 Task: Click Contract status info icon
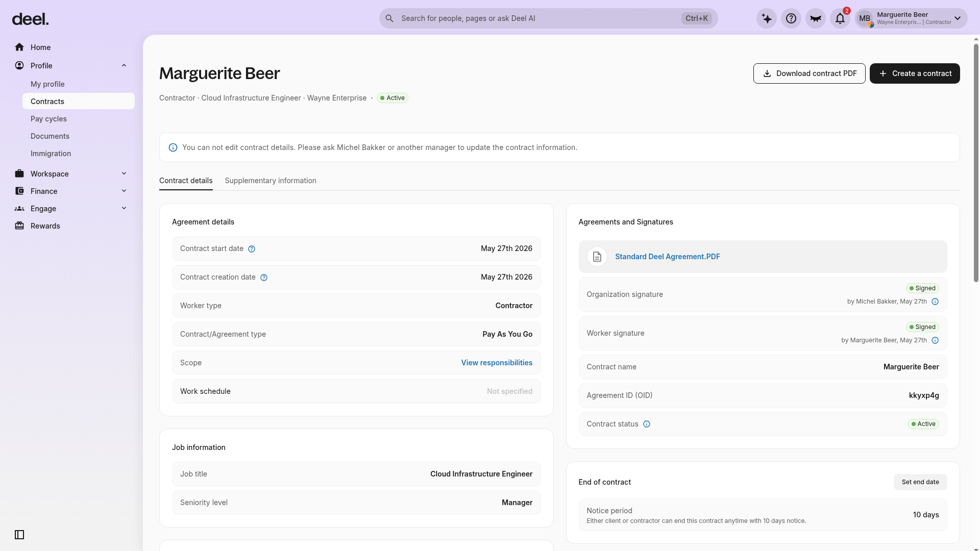[x=647, y=424]
